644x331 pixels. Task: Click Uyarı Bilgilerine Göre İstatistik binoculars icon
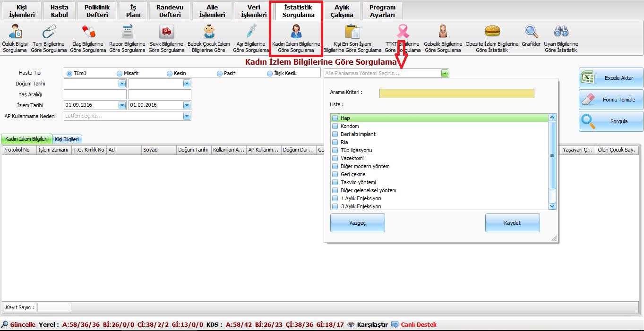(561, 32)
